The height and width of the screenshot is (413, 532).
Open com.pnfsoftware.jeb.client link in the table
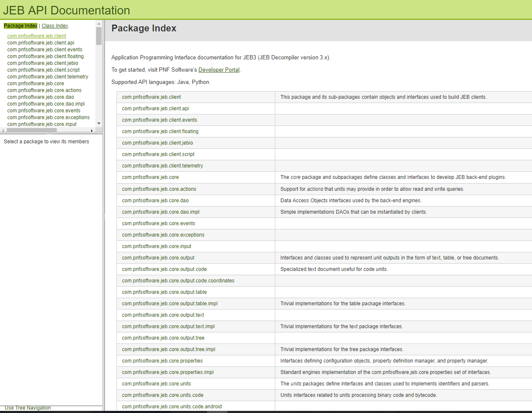[x=151, y=97]
